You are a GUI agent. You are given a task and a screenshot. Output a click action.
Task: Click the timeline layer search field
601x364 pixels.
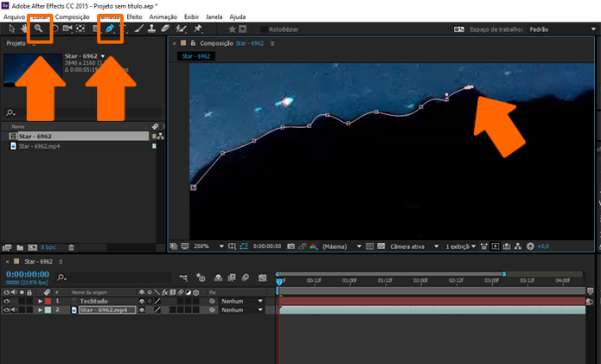114,278
